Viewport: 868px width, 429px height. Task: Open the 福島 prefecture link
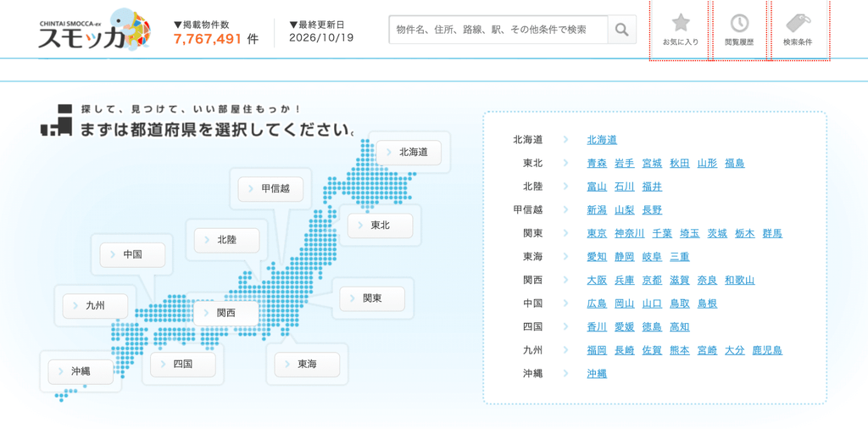735,164
